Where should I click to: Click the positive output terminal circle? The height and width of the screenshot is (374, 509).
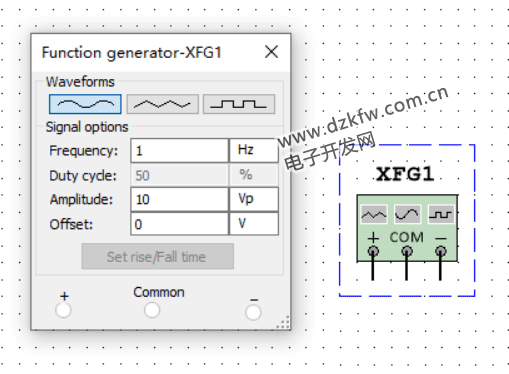pos(63,310)
